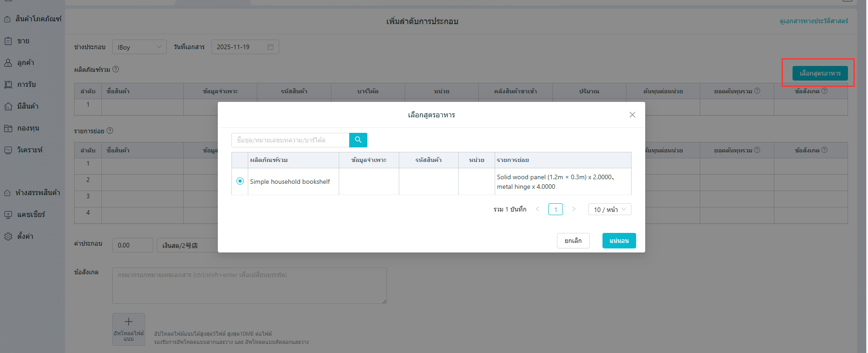The height and width of the screenshot is (353, 868).
Task: Open ดูเอกสารทางประวัติศาสตร์ link
Action: point(813,21)
